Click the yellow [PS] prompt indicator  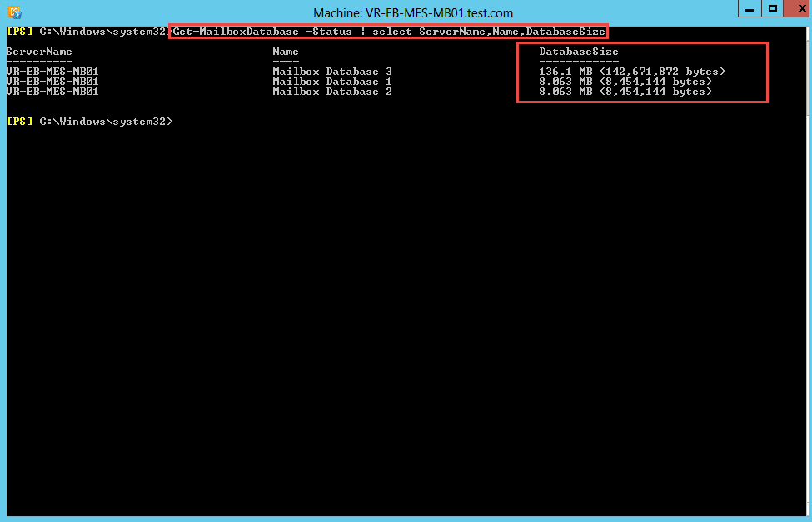pos(18,31)
